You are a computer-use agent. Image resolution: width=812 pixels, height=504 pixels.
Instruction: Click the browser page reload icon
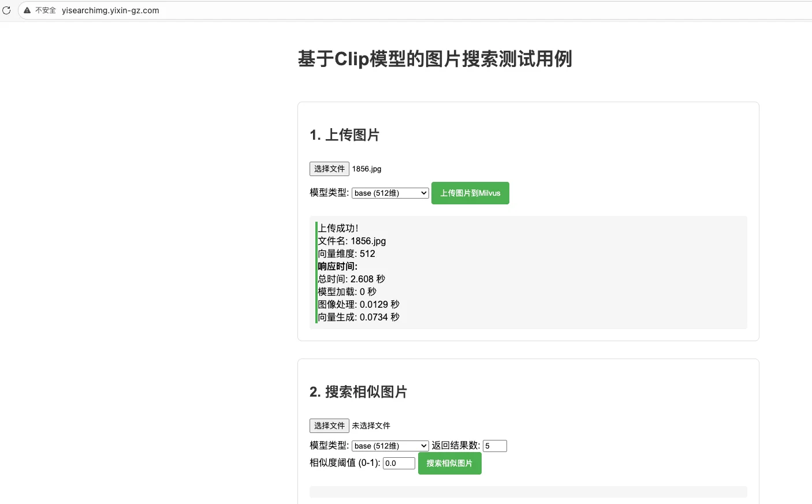pos(6,10)
